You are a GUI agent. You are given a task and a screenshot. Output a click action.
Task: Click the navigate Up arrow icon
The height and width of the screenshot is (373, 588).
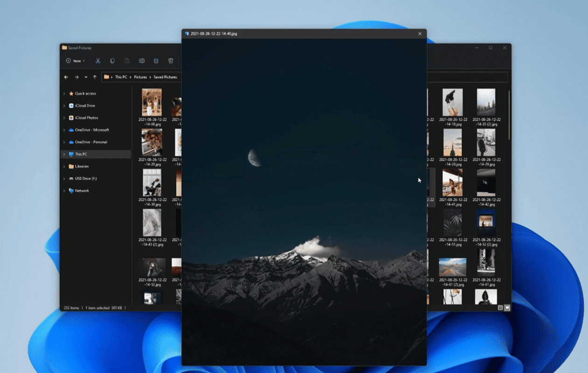pyautogui.click(x=95, y=77)
